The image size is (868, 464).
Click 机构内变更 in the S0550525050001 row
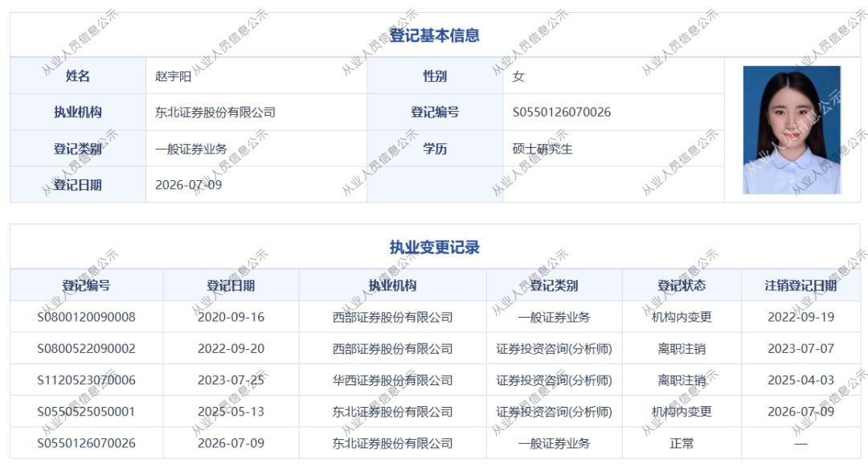(x=682, y=412)
